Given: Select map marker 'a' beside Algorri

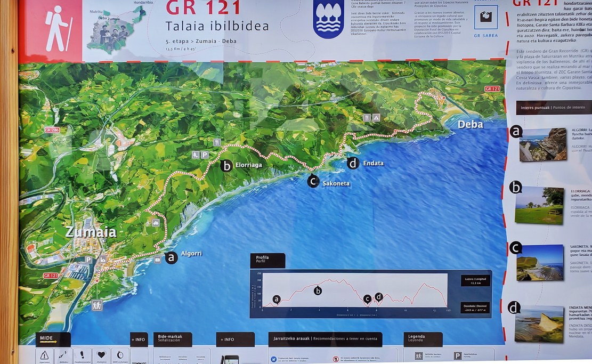Looking at the screenshot, I should (x=172, y=258).
